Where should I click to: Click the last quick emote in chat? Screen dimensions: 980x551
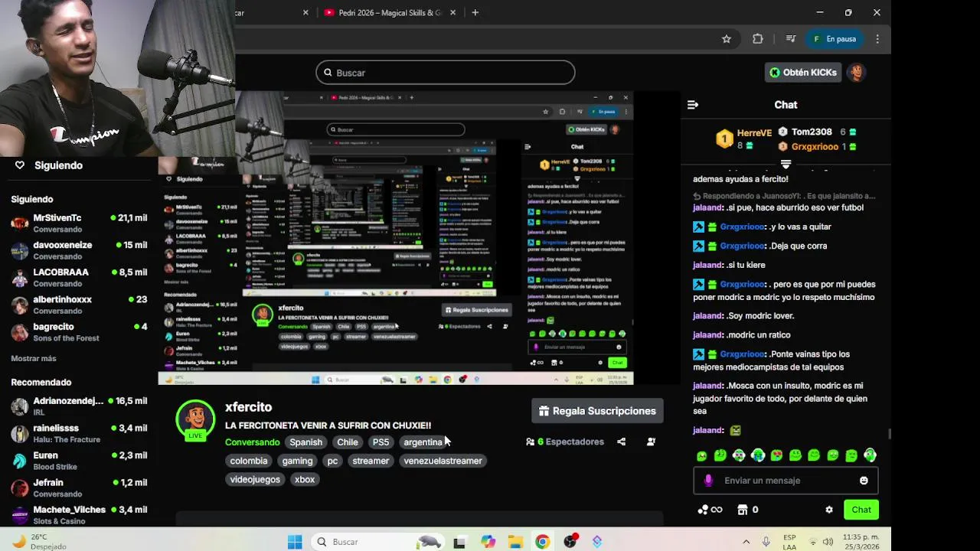point(870,455)
